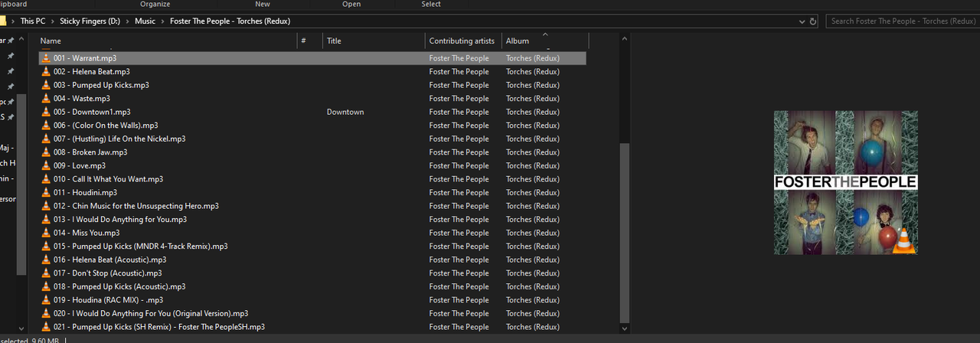Click the Search Foster The People search box
The width and height of the screenshot is (980, 343).
coord(903,21)
